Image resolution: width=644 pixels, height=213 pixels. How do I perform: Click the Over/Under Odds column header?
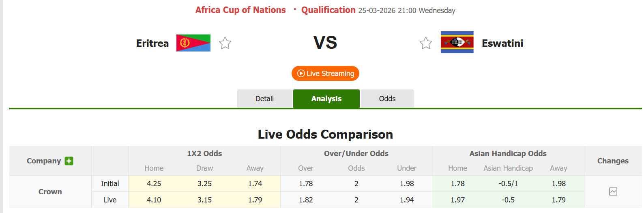(x=356, y=154)
